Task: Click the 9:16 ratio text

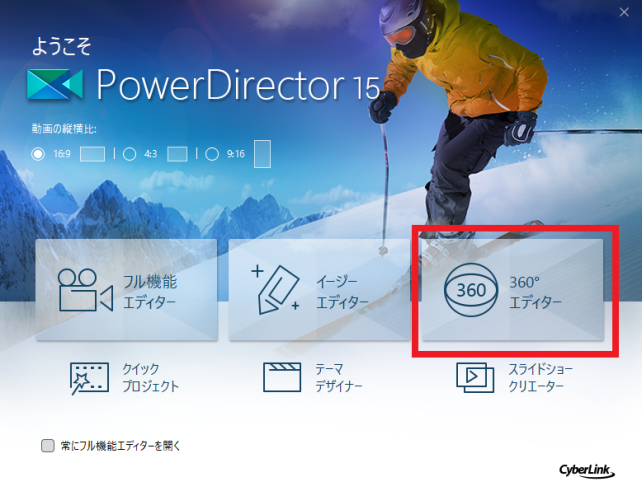Action: [236, 154]
